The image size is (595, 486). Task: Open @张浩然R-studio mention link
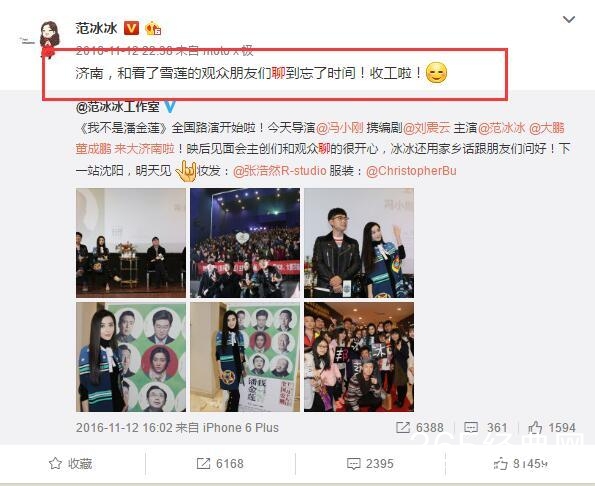pos(279,171)
